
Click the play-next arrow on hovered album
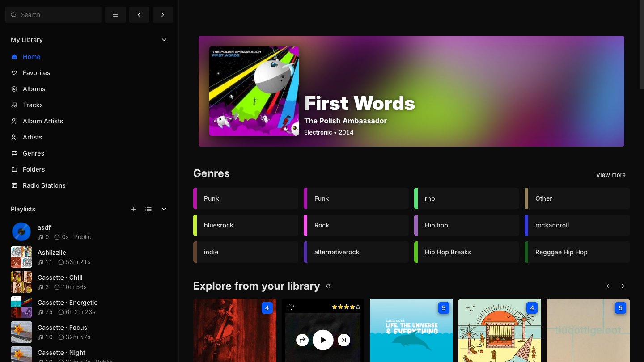pyautogui.click(x=302, y=340)
